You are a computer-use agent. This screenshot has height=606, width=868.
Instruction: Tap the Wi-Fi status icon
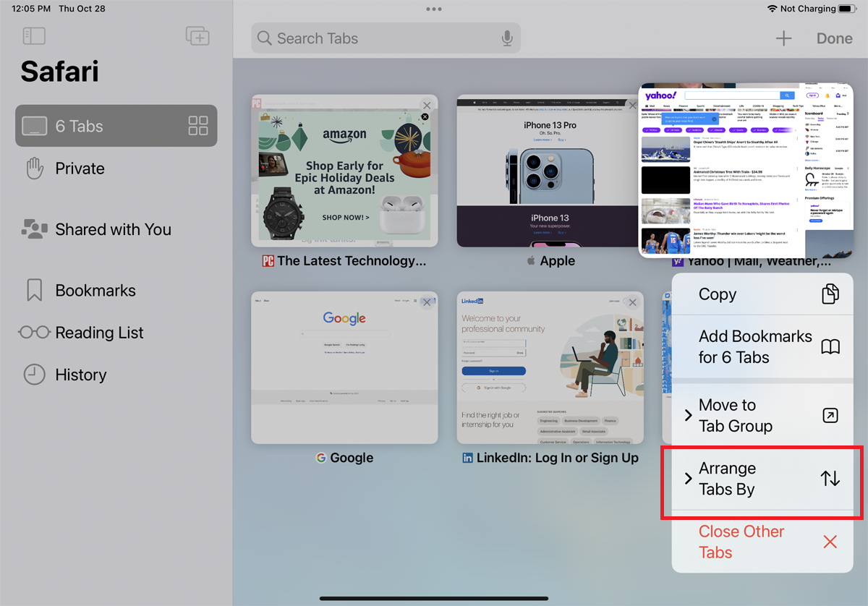[772, 9]
